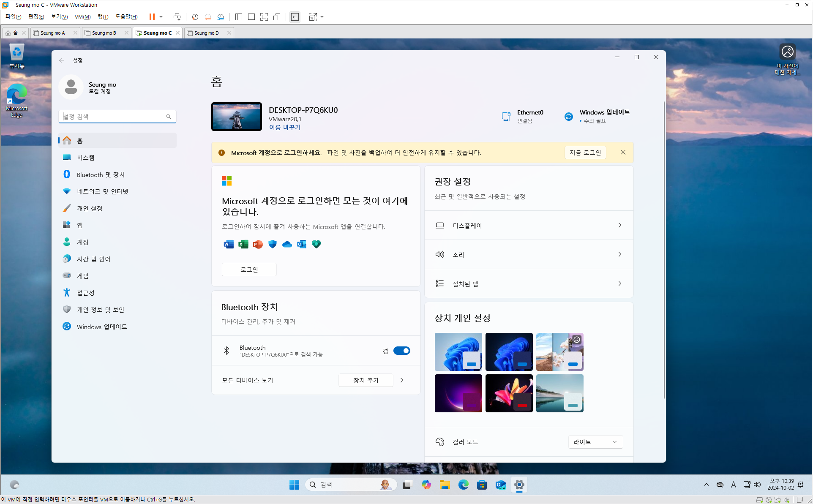
Task: Expand the 디스플레이 recommended setting row
Action: (528, 226)
